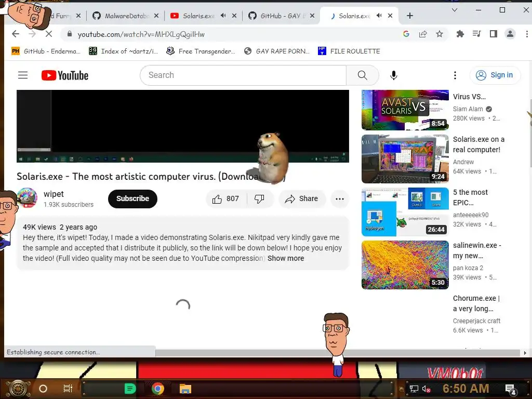
Task: Share the Solaris.exe video
Action: [x=302, y=199]
